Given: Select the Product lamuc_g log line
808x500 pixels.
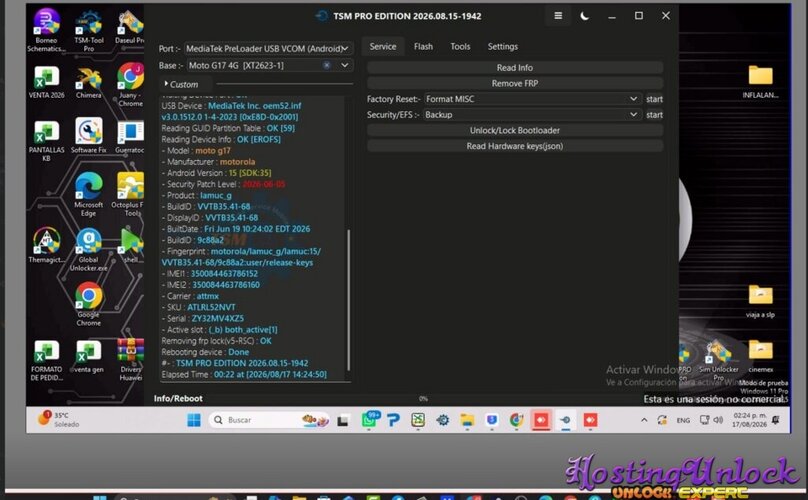Looking at the screenshot, I should pyautogui.click(x=196, y=195).
